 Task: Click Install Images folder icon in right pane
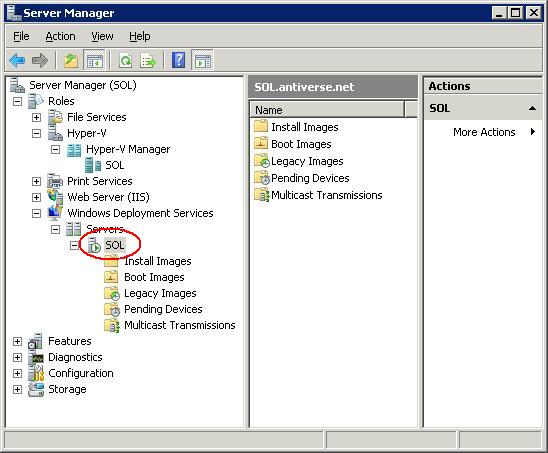click(x=261, y=127)
